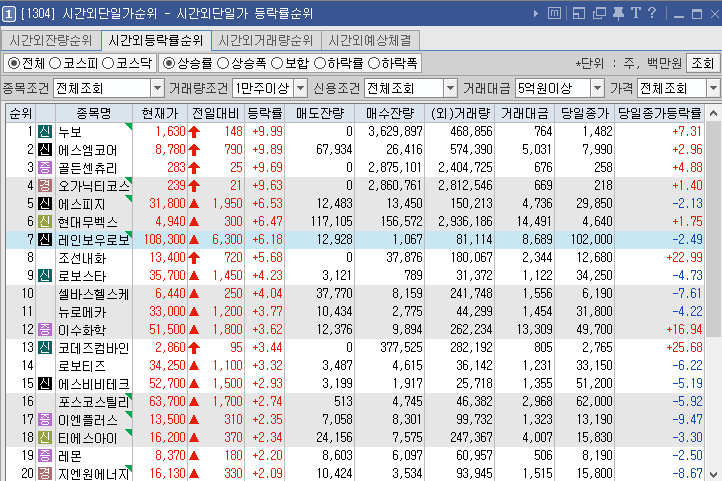Select the 조선내화 stock row
722x481 pixels.
(x=355, y=257)
